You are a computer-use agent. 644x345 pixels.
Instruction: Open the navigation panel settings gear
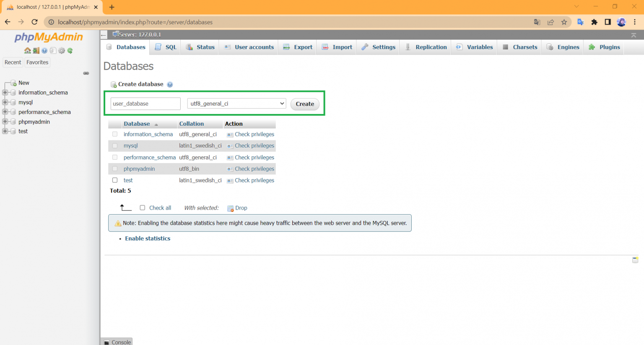(62, 51)
